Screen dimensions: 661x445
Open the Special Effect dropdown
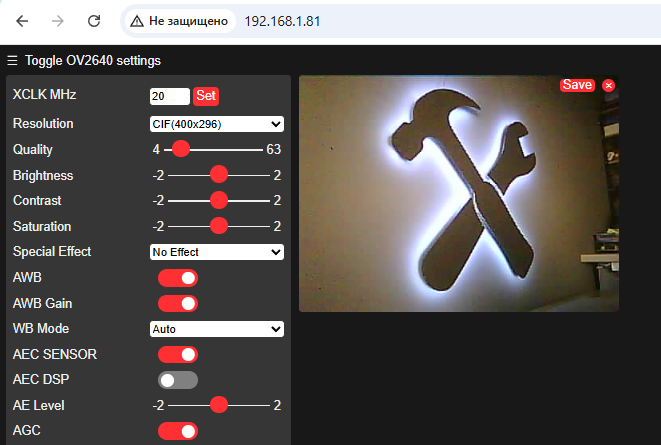point(217,252)
